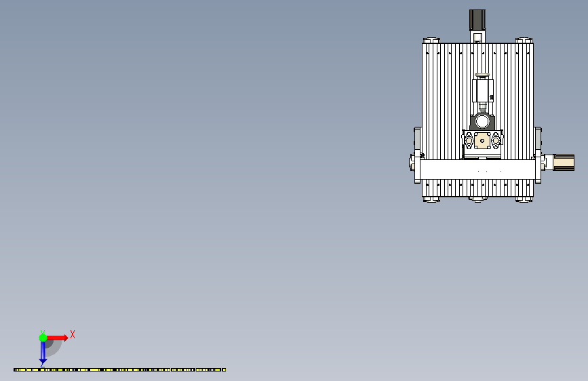Select the dark stepper motor above the table
Screen dimensions: 588x381
pyautogui.click(x=477, y=20)
